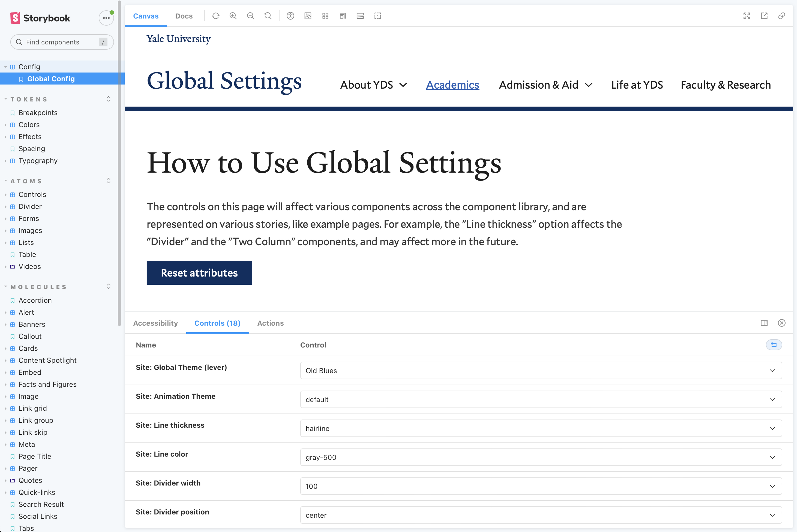797x532 pixels.
Task: Zoom out on the canvas
Action: click(250, 16)
